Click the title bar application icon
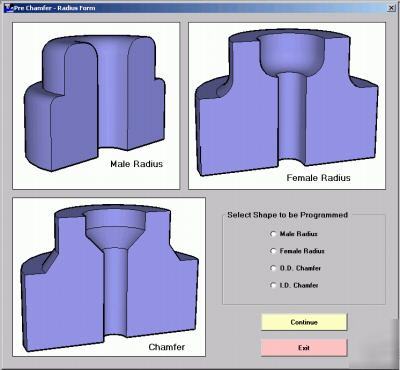This screenshot has width=400, height=370. (x=8, y=8)
